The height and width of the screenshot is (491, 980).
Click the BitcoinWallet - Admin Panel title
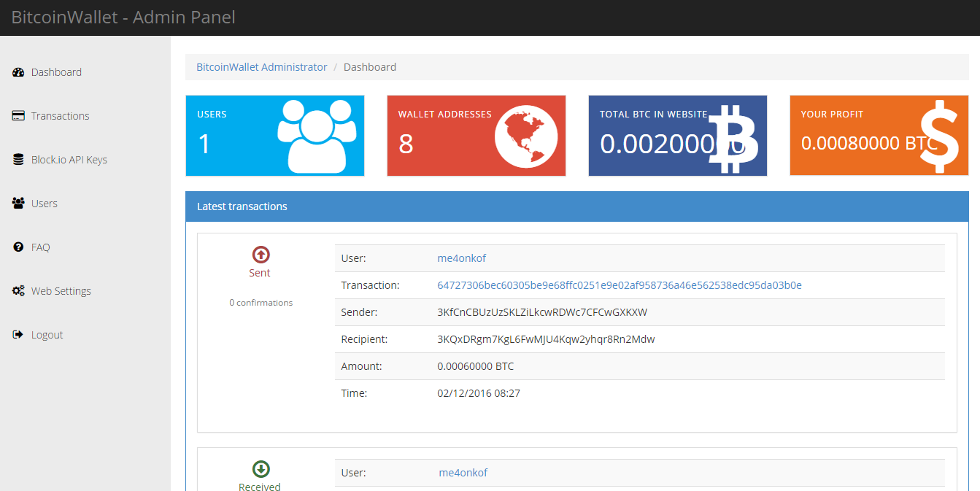(123, 18)
